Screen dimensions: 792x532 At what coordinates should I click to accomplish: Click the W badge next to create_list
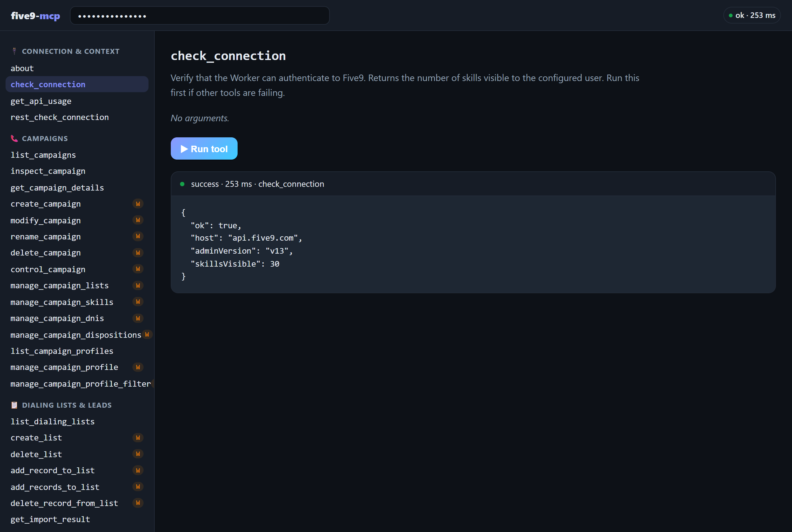click(138, 438)
